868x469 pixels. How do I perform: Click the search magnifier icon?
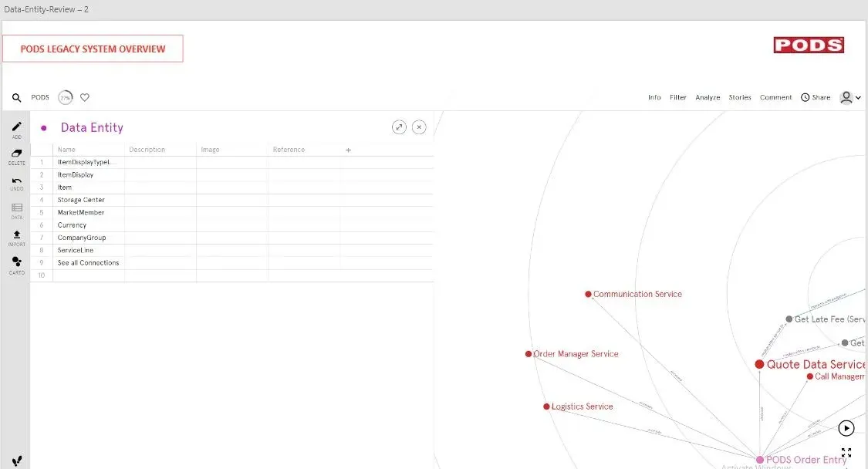pos(17,98)
